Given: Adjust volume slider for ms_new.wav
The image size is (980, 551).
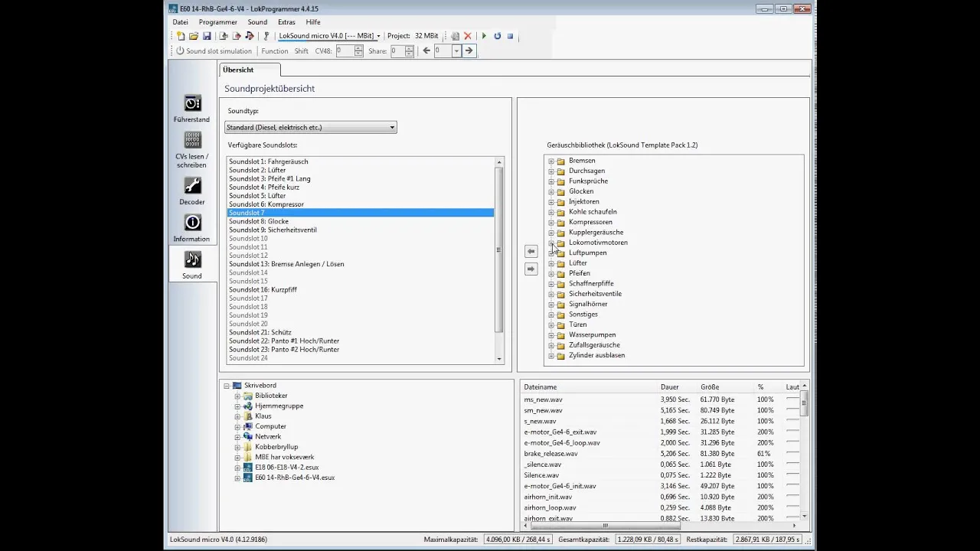Looking at the screenshot, I should [x=793, y=399].
